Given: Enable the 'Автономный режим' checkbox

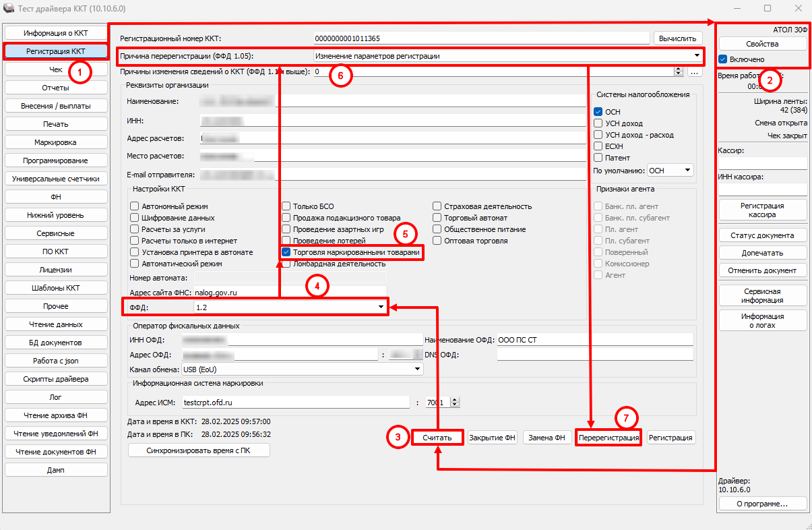Looking at the screenshot, I should point(135,206).
